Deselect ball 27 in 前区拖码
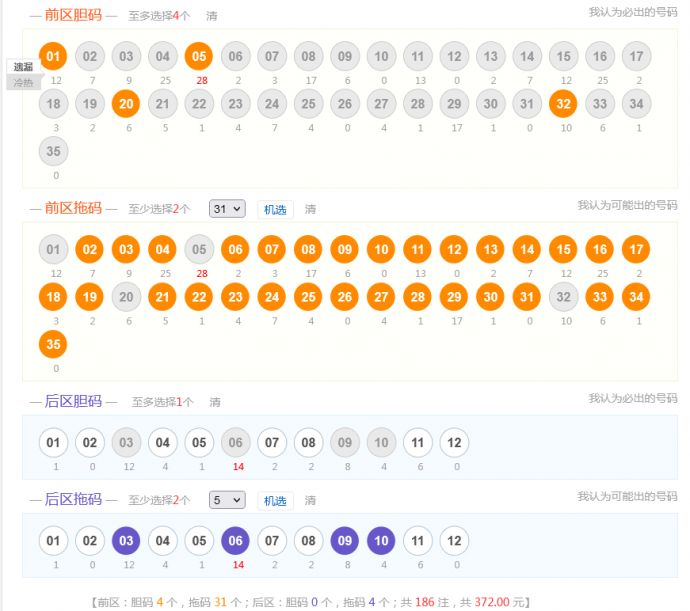Image resolution: width=690 pixels, height=611 pixels. (x=381, y=297)
